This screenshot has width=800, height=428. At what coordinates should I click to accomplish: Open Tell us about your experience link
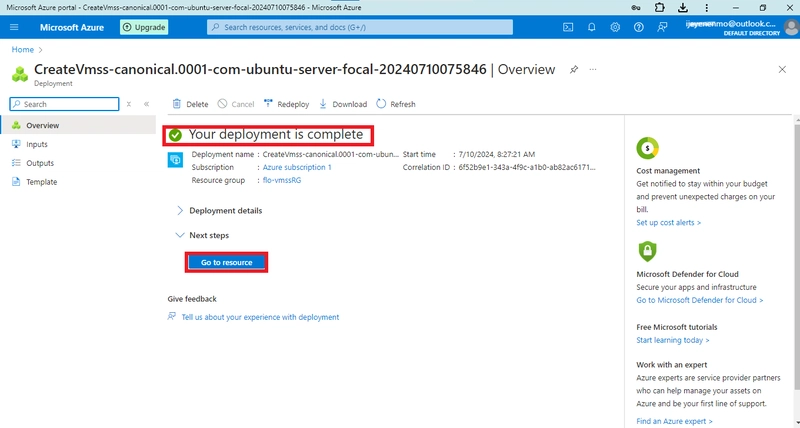(260, 317)
